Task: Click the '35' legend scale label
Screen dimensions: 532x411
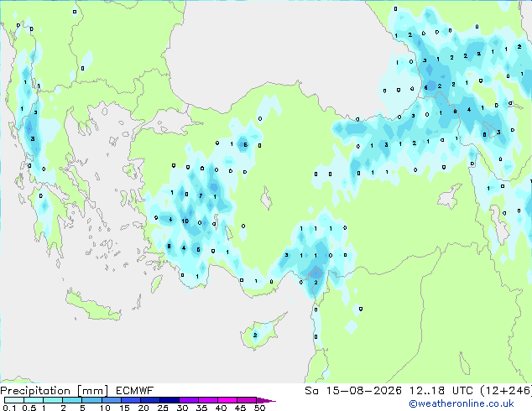Action: pos(201,408)
